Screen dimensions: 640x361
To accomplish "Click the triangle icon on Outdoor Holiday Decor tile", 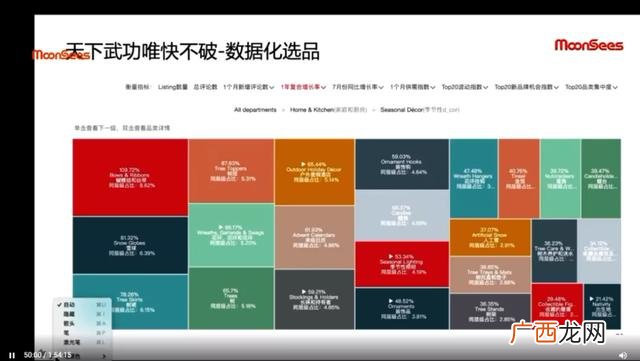I will (303, 164).
